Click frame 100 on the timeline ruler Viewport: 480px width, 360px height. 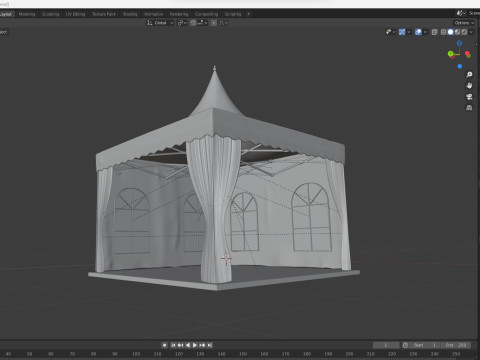coord(136,354)
